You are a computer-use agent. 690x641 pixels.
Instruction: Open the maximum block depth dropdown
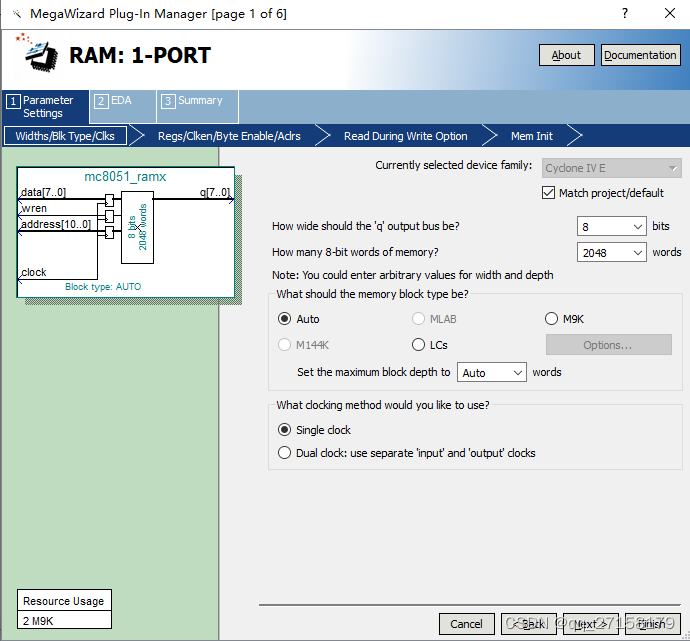pyautogui.click(x=492, y=372)
